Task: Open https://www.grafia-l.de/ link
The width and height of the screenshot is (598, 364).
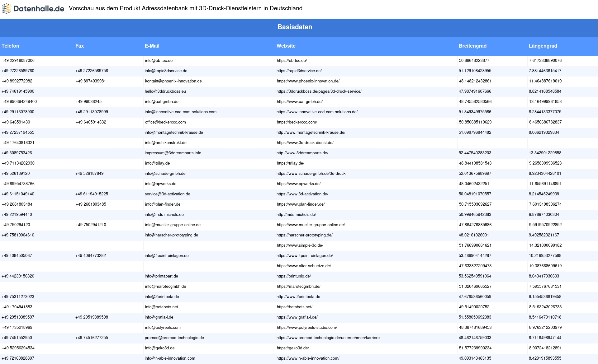Action: click(x=297, y=317)
